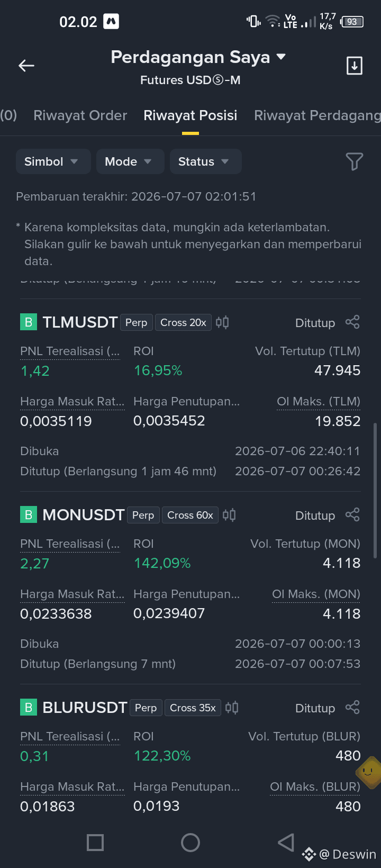
Task: Share the TLMUSDT position
Action: pyautogui.click(x=352, y=322)
